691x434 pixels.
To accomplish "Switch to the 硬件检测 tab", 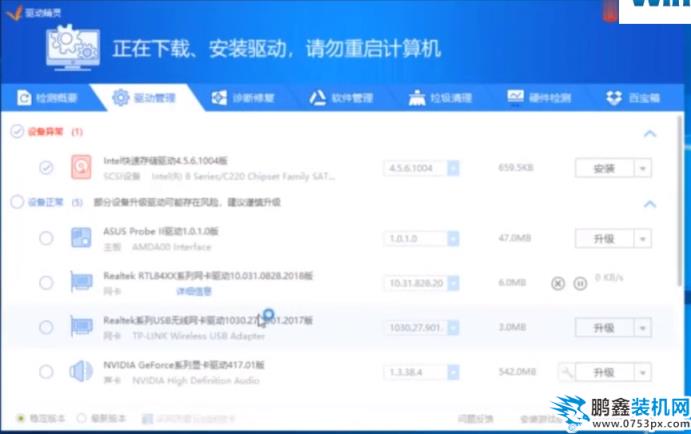I will [x=539, y=97].
